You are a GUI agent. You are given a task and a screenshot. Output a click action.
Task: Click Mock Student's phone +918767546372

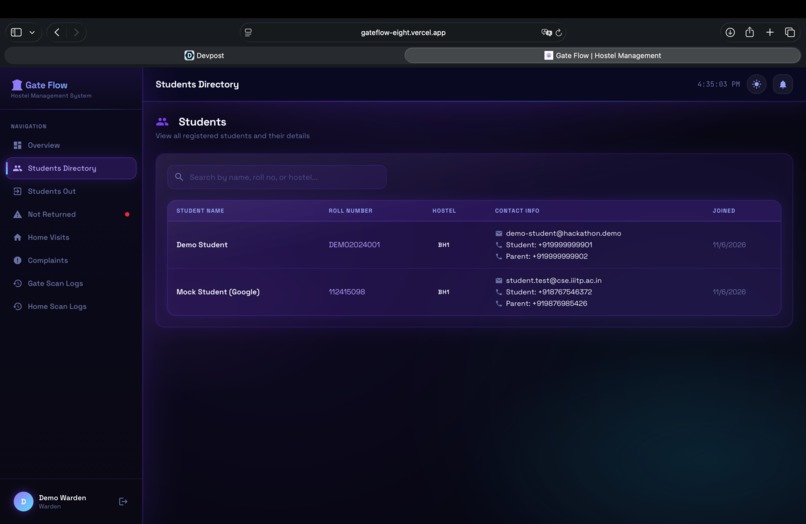565,292
